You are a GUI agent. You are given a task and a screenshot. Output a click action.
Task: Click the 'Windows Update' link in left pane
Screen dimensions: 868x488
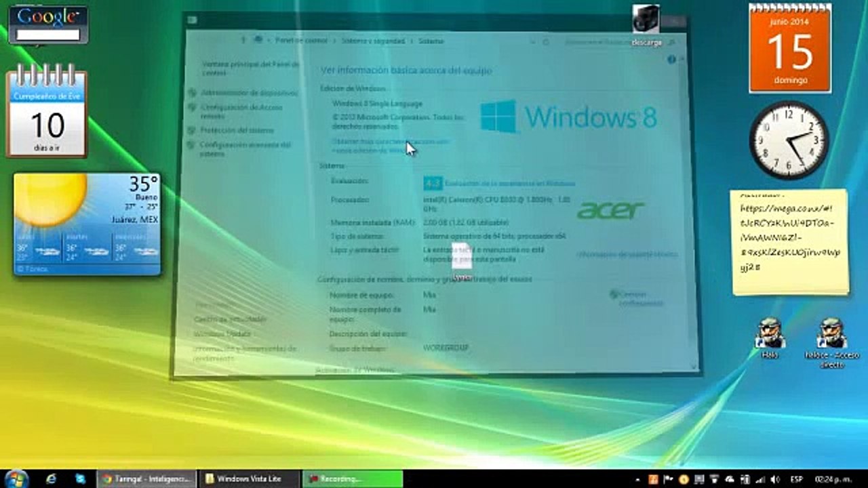tap(222, 333)
